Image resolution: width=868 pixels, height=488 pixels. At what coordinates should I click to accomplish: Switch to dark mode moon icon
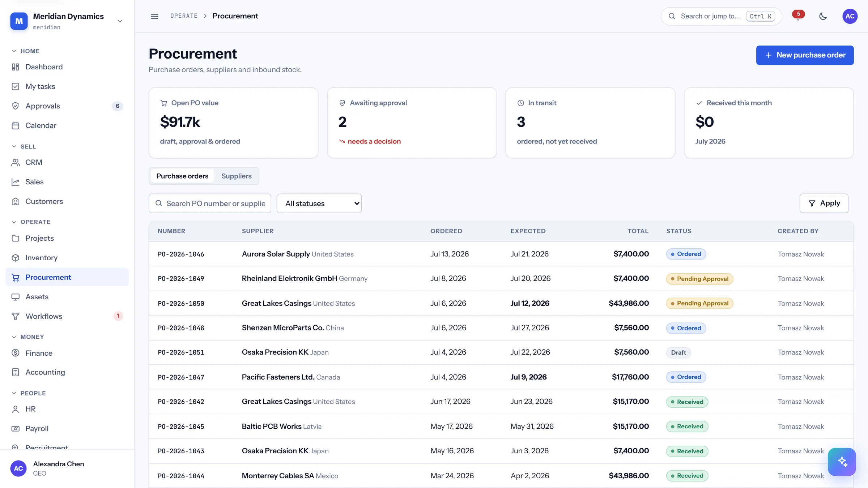click(823, 16)
